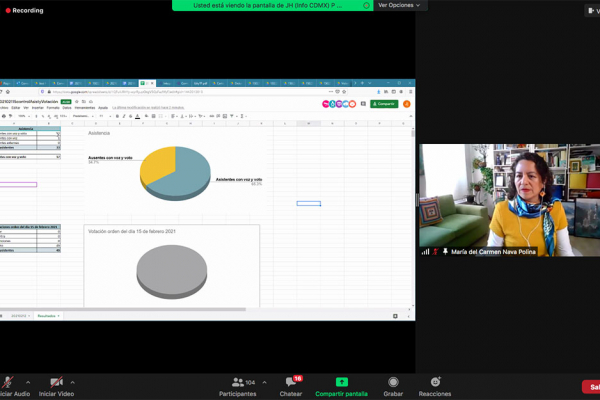Open video options chevron next to Iniciar Video
This screenshot has width=600, height=400.
(72, 382)
